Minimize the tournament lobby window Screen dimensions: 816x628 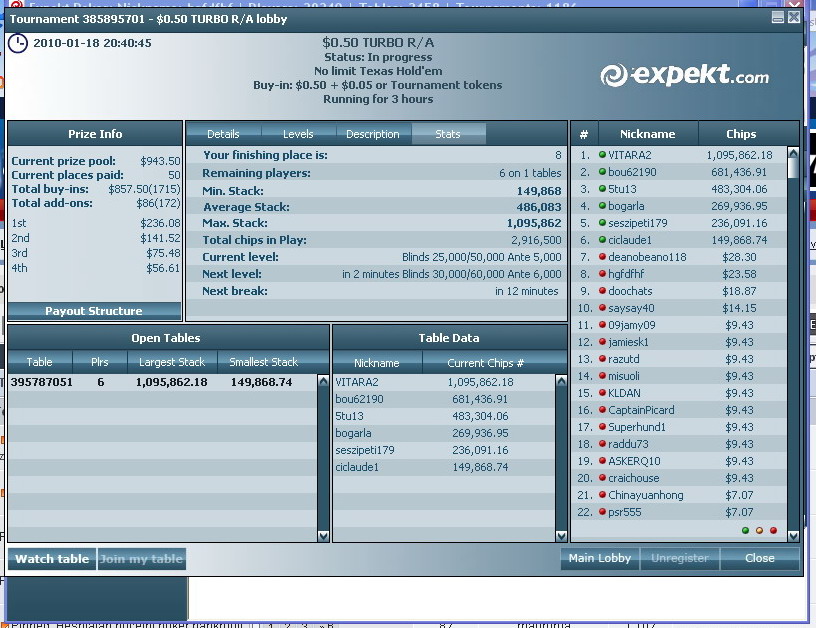click(x=778, y=17)
